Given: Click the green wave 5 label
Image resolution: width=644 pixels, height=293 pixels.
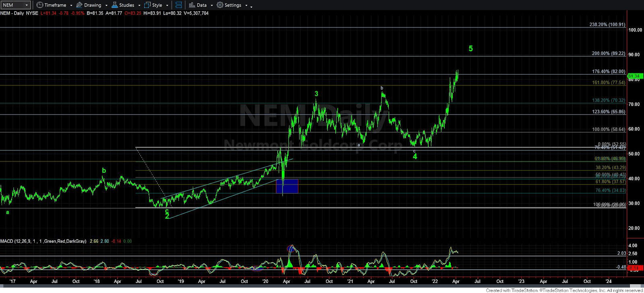Looking at the screenshot, I should click(471, 49).
